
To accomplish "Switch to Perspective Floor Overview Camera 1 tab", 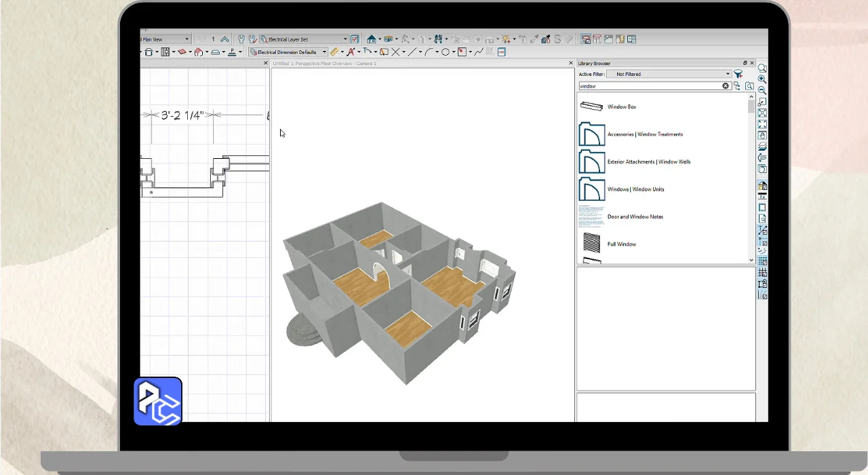I will pyautogui.click(x=324, y=63).
